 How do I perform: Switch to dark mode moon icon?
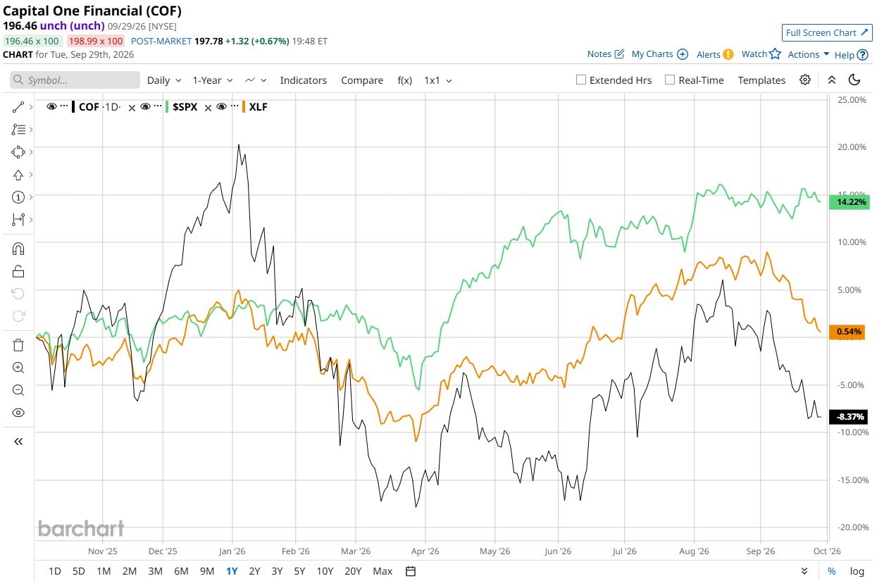[x=854, y=80]
